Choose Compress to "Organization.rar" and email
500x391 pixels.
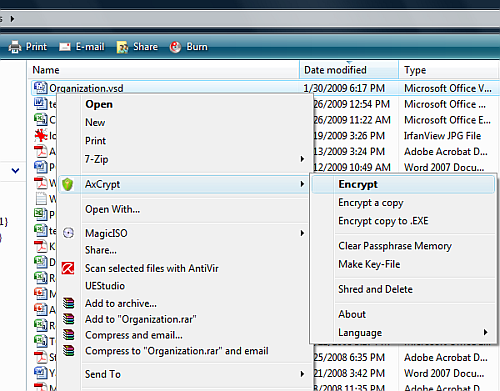click(x=177, y=351)
